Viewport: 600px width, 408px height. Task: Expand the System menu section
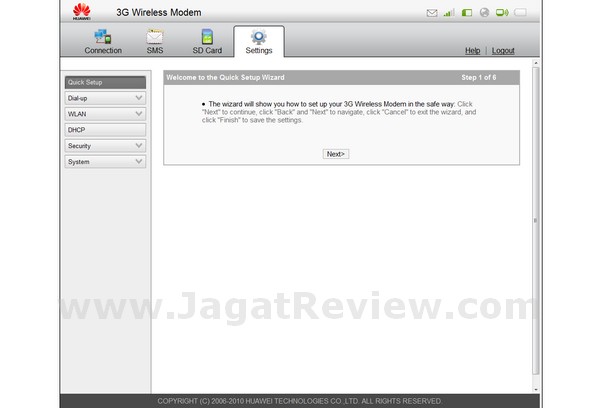coord(105,161)
